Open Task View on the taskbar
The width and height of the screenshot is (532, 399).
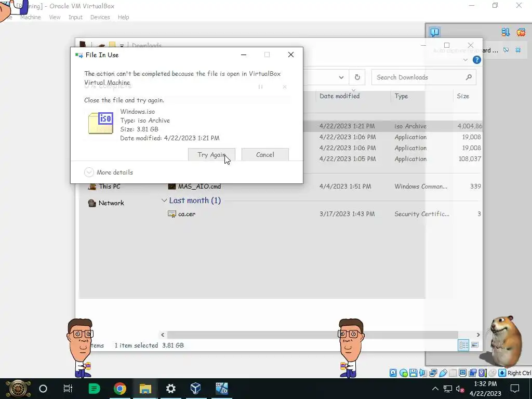[68, 389]
